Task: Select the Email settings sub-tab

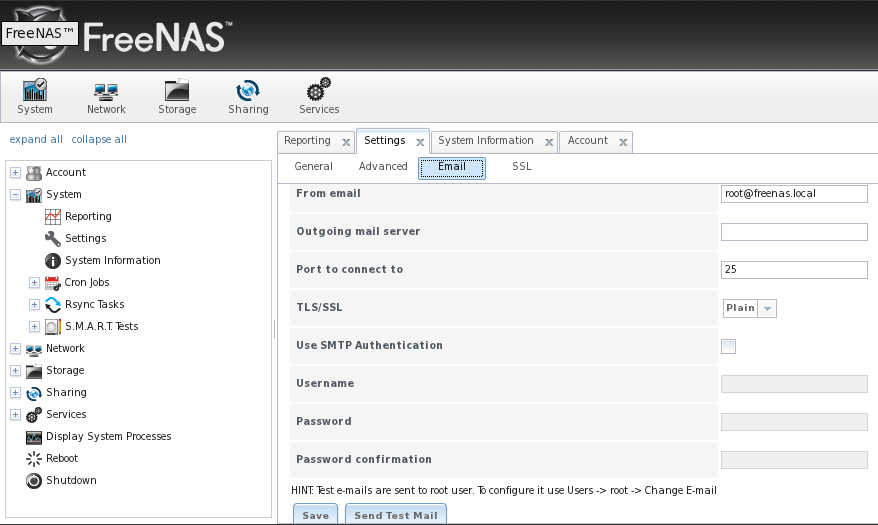Action: [452, 168]
